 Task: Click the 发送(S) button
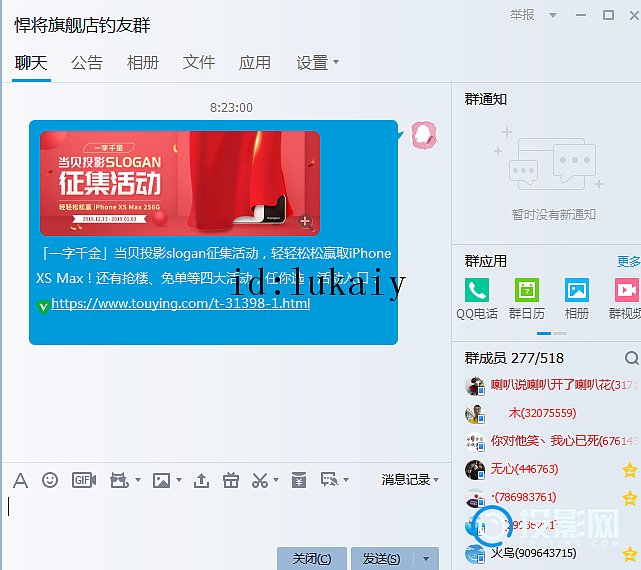pos(382,559)
